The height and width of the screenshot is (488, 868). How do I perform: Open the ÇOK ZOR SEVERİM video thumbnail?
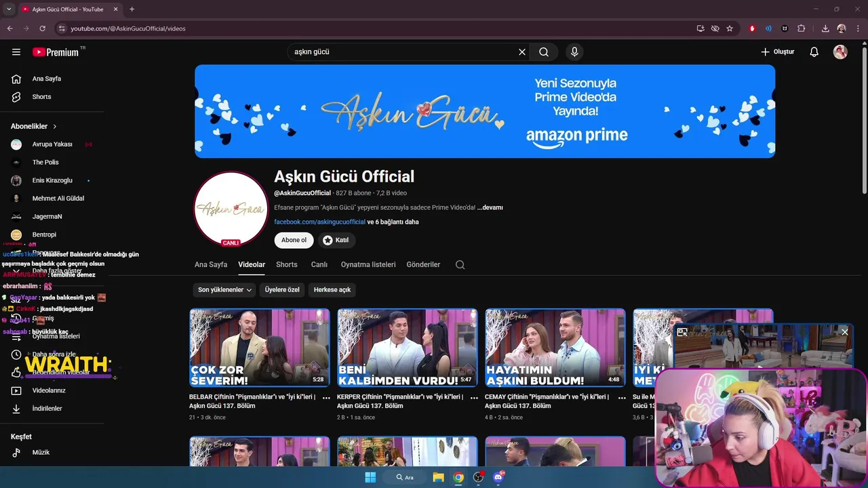click(x=260, y=348)
